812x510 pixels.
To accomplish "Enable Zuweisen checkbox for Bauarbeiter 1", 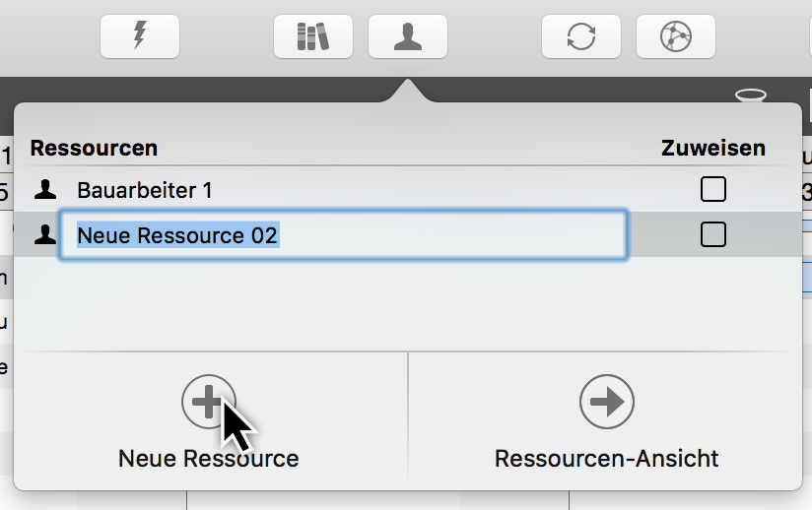I will coord(712,189).
